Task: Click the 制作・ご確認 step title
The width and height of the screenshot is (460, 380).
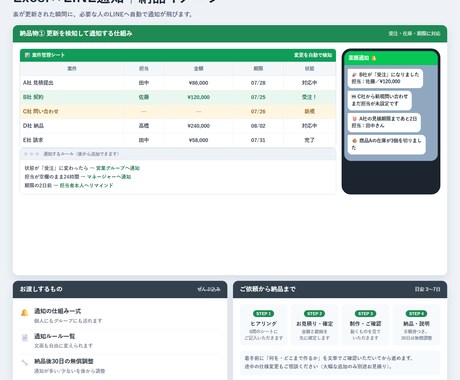Action: tap(366, 324)
